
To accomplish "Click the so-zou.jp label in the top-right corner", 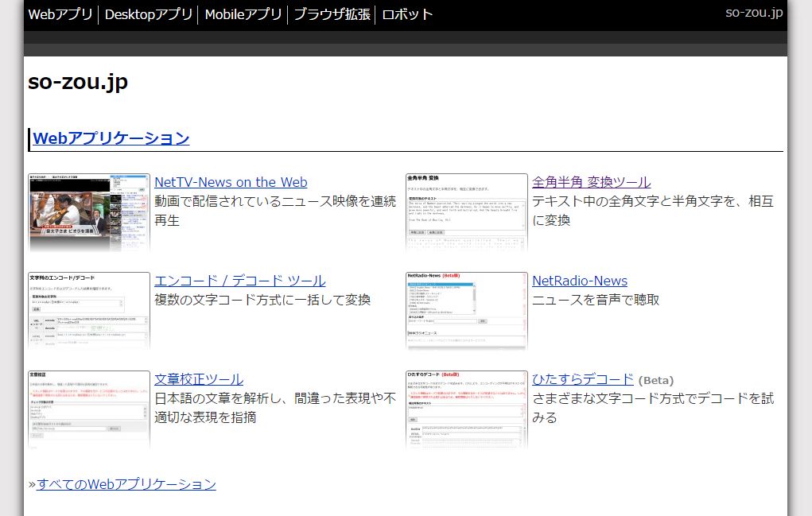I will pyautogui.click(x=753, y=13).
